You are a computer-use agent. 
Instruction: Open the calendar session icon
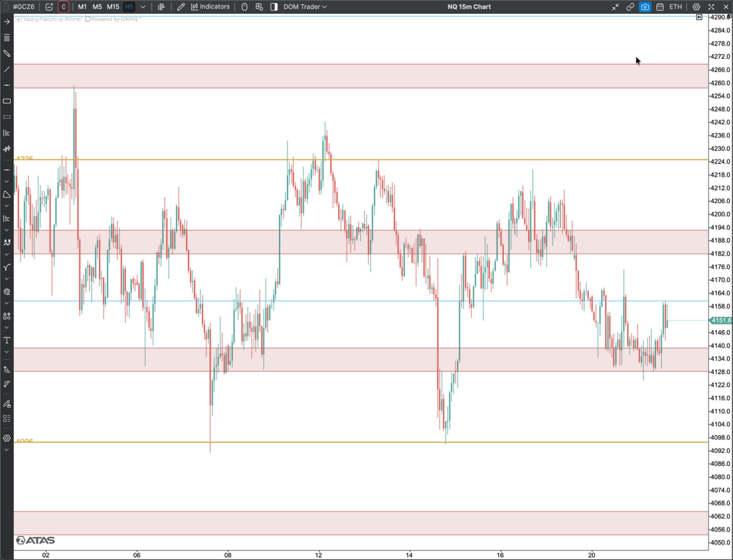[660, 7]
